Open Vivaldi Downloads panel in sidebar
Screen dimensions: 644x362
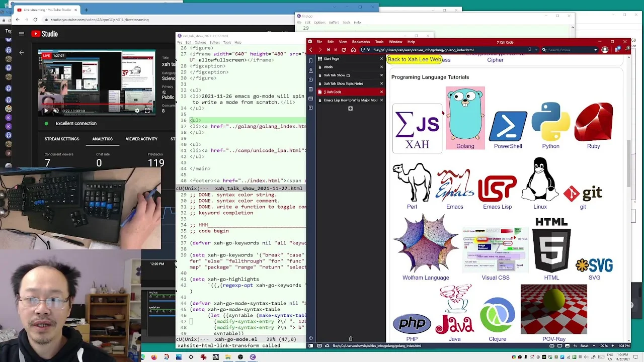(x=311, y=70)
